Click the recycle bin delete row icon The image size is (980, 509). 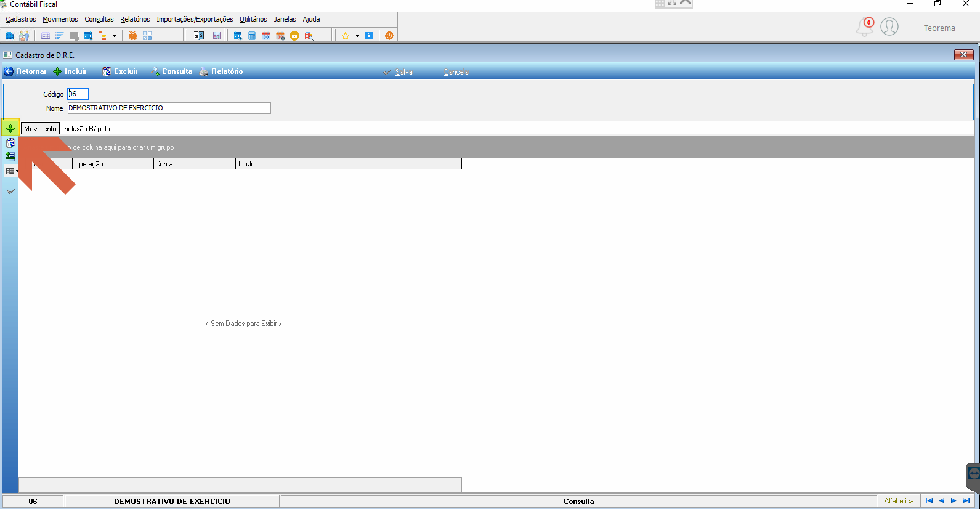pos(10,142)
